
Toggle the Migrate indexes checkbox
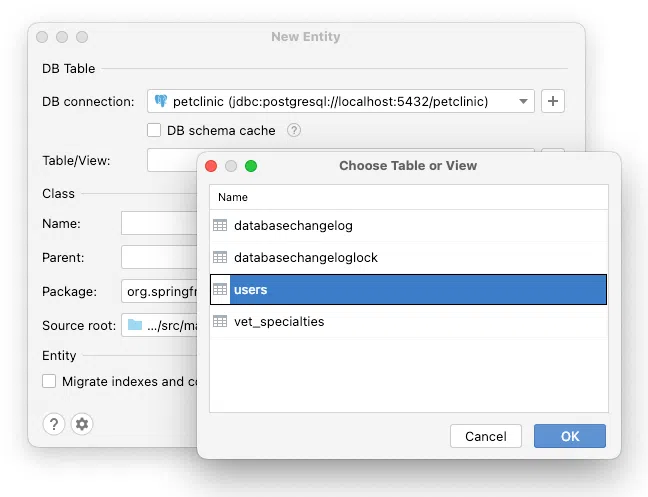pyautogui.click(x=49, y=381)
